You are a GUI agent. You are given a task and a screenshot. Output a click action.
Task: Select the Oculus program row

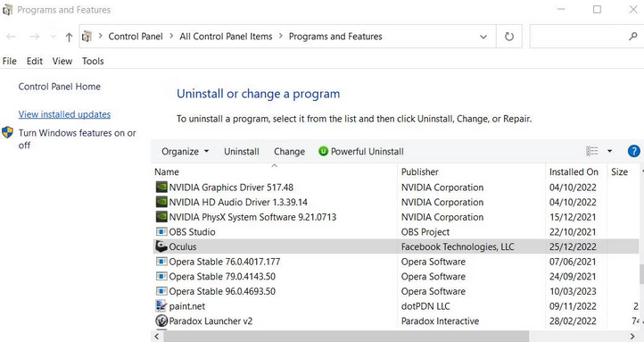396,246
